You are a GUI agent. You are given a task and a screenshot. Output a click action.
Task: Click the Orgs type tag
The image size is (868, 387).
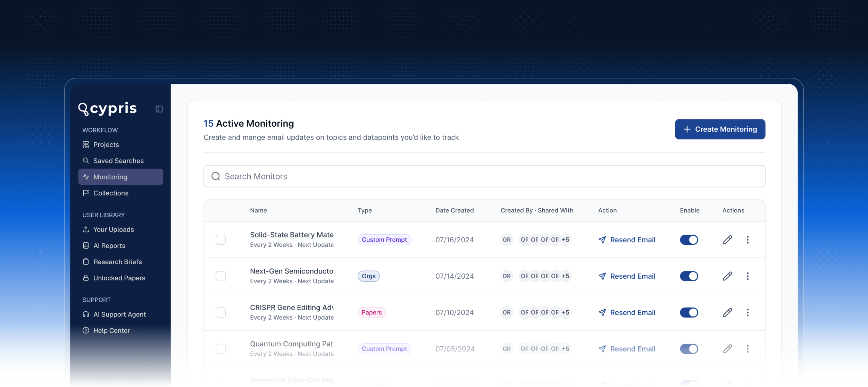(368, 276)
